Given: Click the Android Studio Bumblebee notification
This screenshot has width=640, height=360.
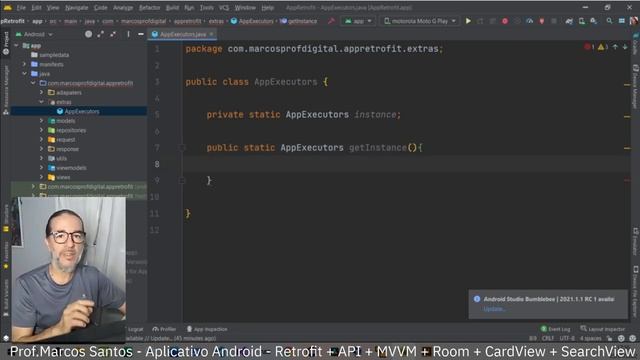Looking at the screenshot, I should (548, 304).
